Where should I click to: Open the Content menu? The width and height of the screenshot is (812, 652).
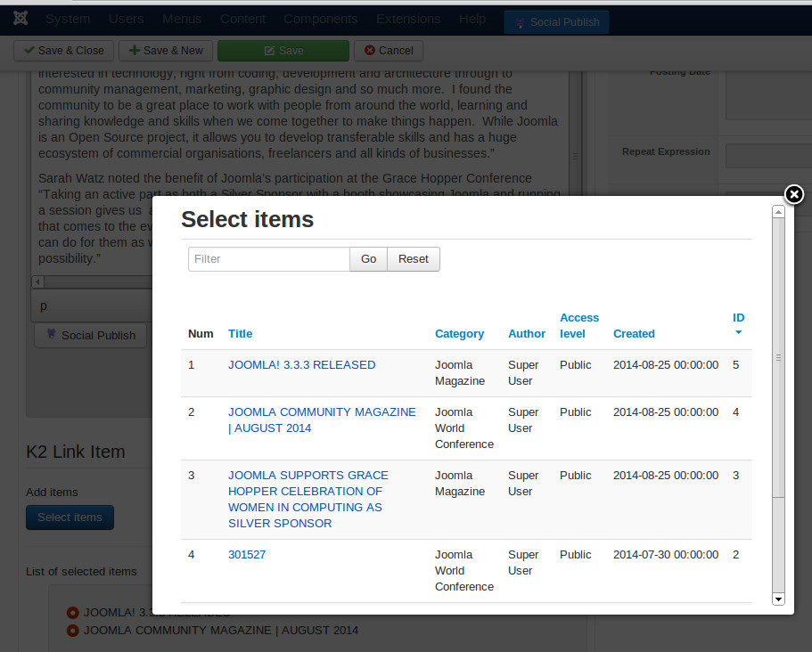pos(242,19)
